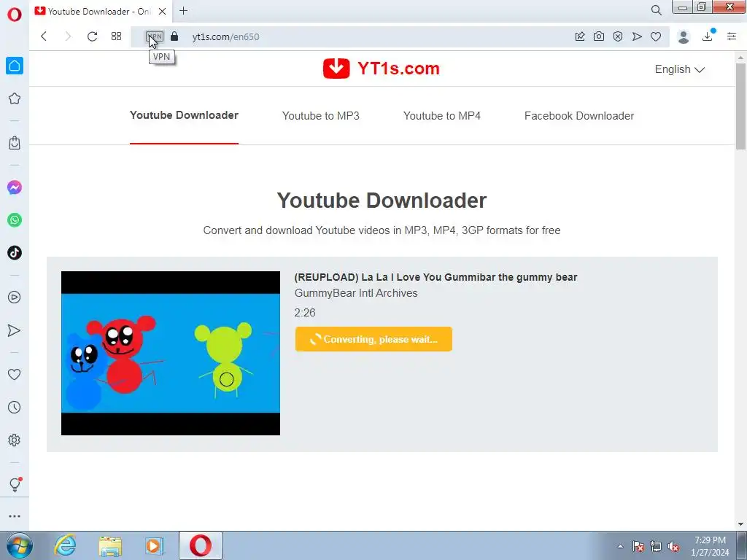Open Windows Media Player from taskbar

click(155, 545)
